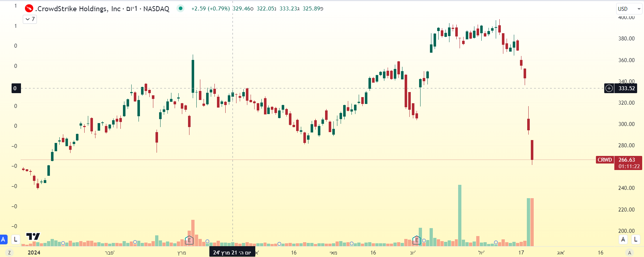Toggle the L log scale on left axis
The image size is (644, 257).
[16, 239]
